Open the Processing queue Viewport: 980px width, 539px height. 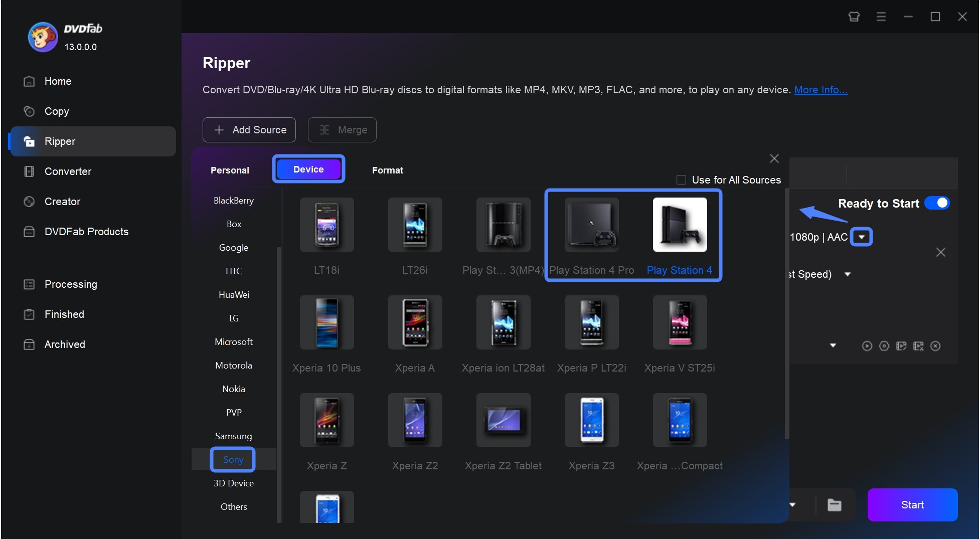point(71,284)
